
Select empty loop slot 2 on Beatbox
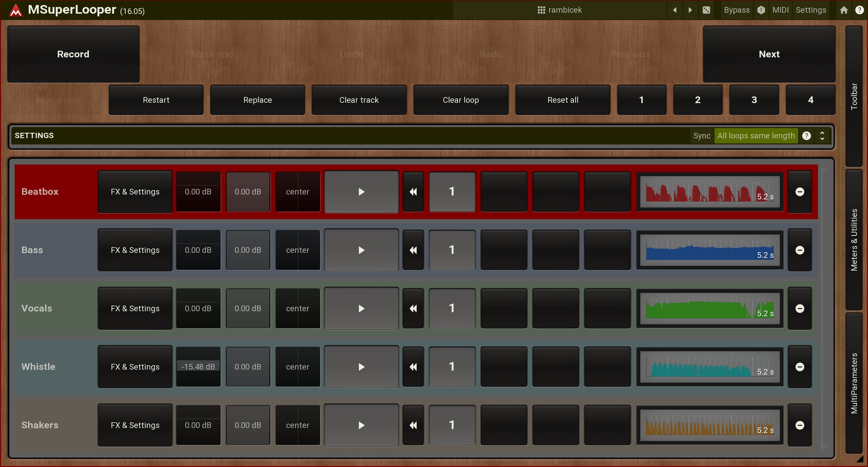point(504,191)
